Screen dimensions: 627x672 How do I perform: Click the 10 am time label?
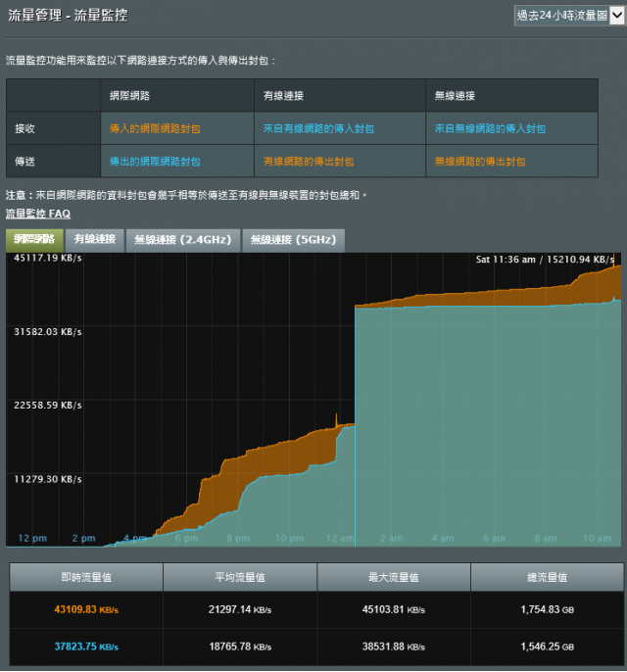(597, 539)
